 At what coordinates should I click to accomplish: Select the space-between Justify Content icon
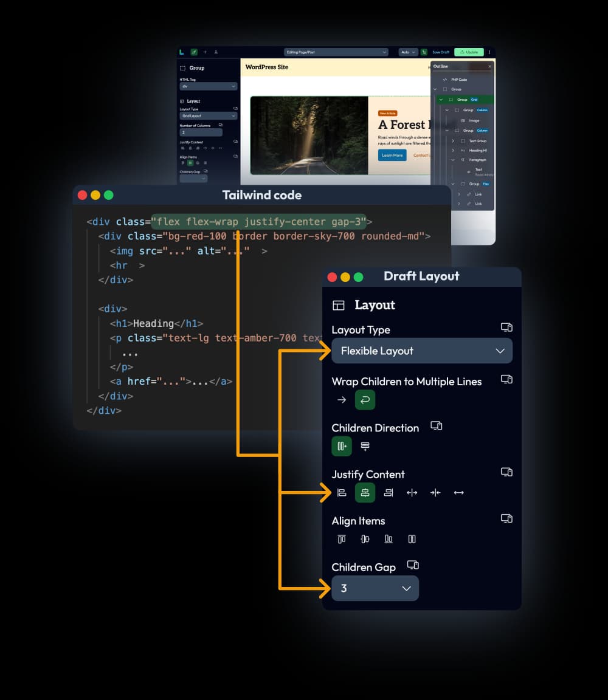412,493
